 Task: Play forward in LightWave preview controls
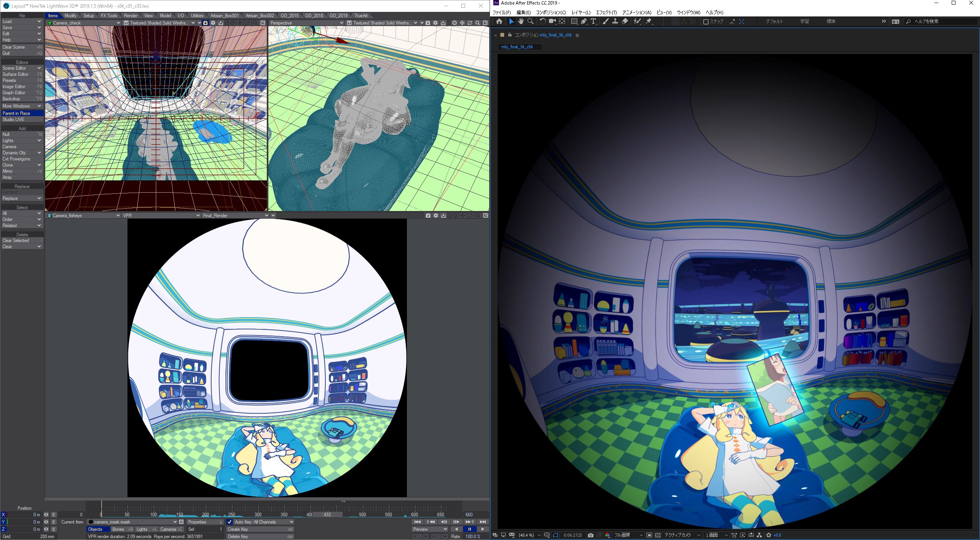point(482,529)
